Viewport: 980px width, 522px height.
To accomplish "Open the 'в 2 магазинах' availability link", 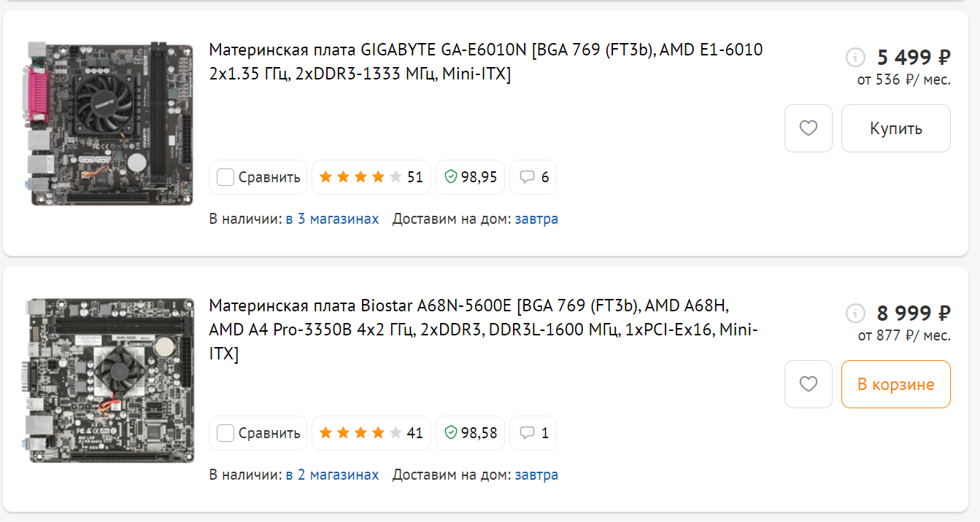I will [x=333, y=475].
